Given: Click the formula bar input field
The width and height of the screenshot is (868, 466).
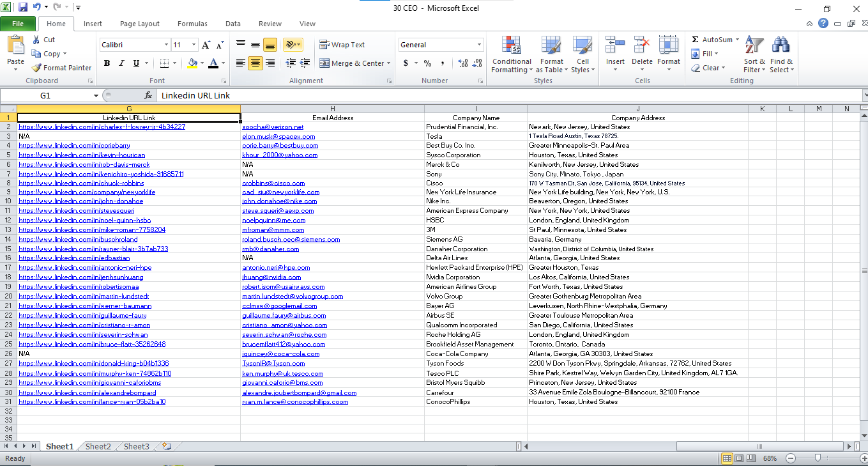Looking at the screenshot, I should coord(508,95).
